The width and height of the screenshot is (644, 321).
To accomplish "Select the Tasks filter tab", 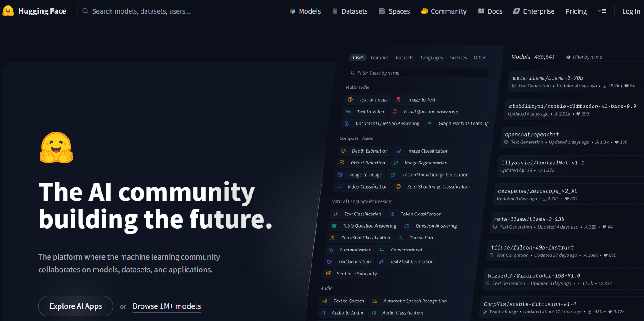I will point(358,57).
